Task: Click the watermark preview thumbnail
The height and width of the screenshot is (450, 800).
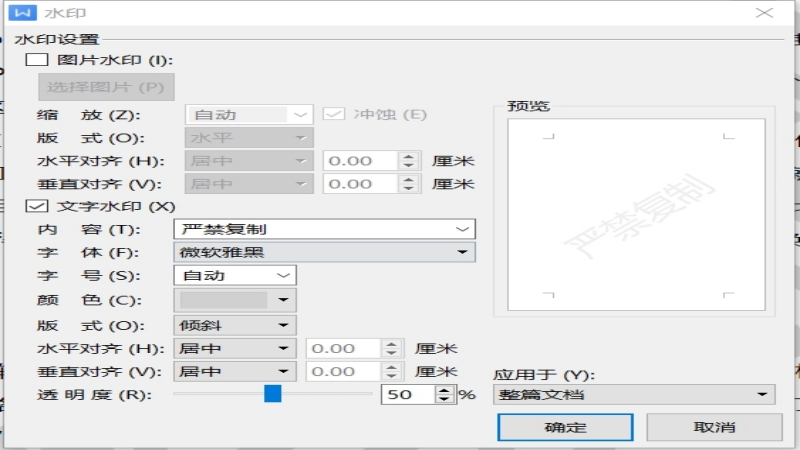Action: point(635,213)
